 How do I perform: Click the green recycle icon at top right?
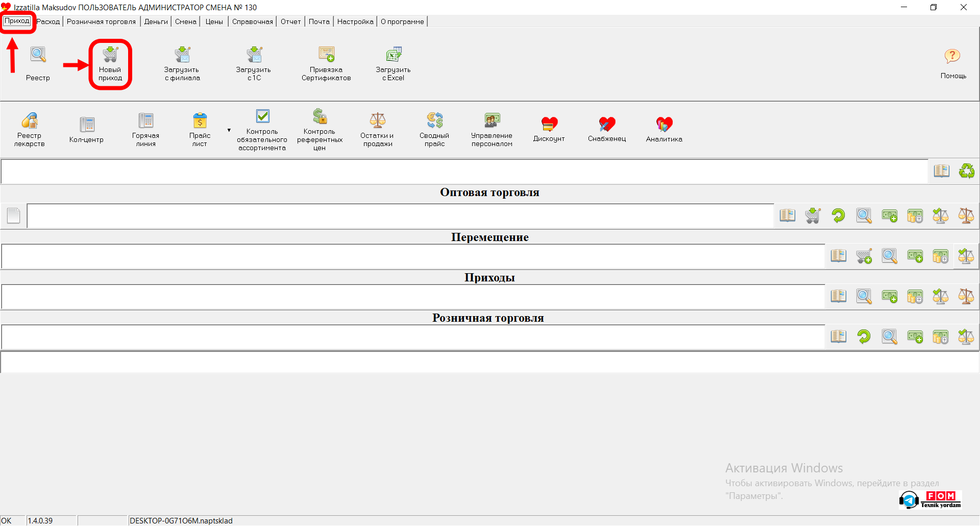point(966,171)
